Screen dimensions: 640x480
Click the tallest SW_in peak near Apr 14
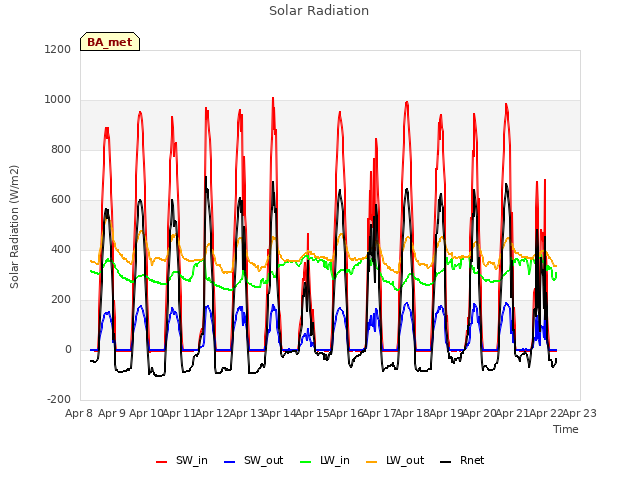(273, 98)
